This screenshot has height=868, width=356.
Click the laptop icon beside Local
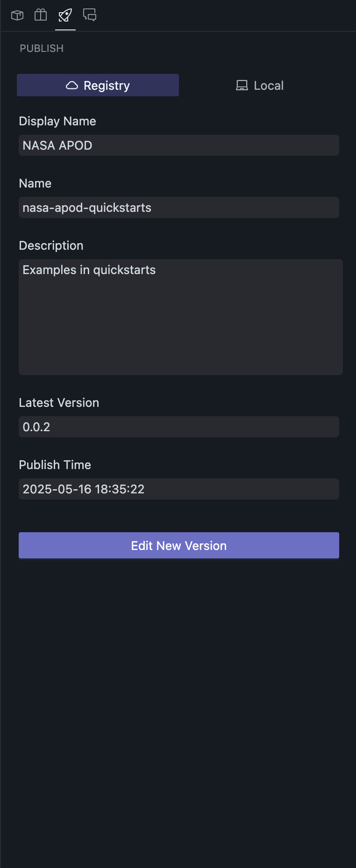pyautogui.click(x=242, y=86)
